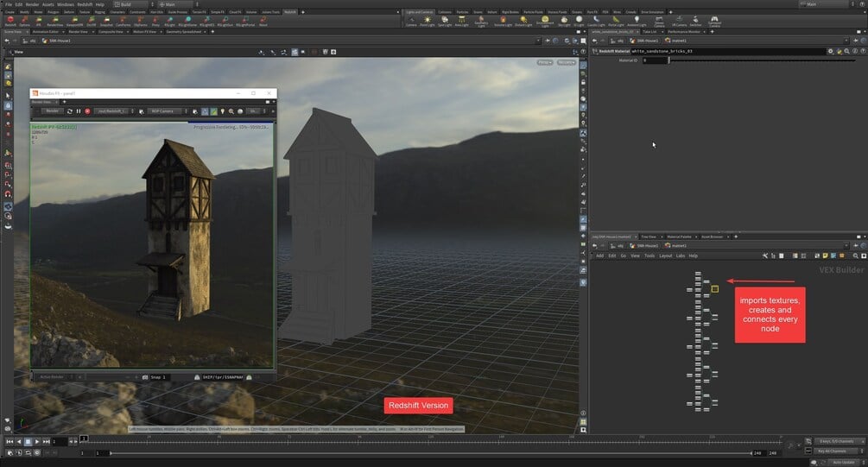Toggle the construction grid display button at viewport bottom right
Screen dimensions: 868x467
pyautogui.click(x=583, y=421)
